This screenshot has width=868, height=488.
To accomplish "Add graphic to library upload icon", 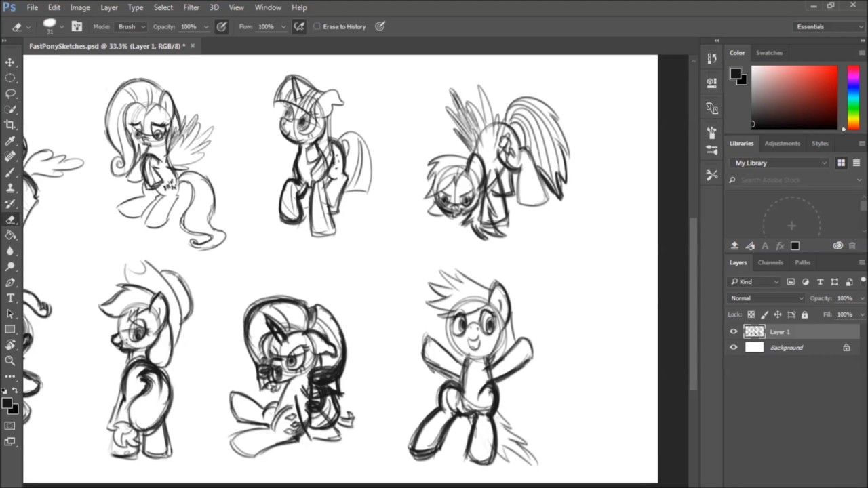I will pyautogui.click(x=734, y=246).
